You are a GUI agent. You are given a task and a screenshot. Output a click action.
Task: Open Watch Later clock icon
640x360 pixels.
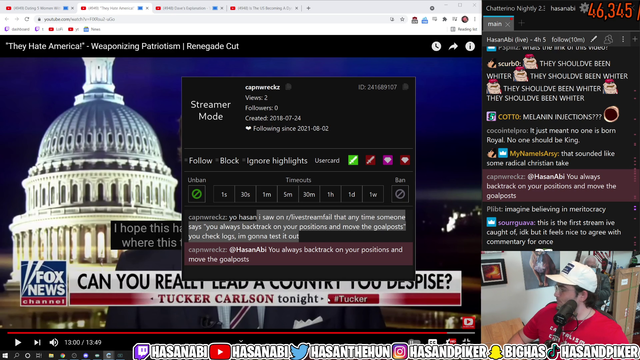coord(436,47)
